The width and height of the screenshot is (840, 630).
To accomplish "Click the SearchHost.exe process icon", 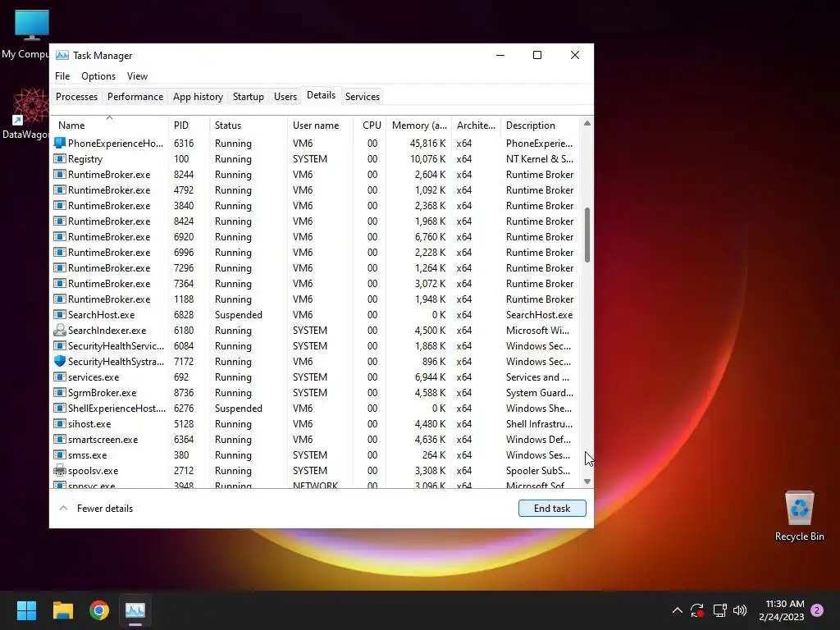I will coord(59,314).
